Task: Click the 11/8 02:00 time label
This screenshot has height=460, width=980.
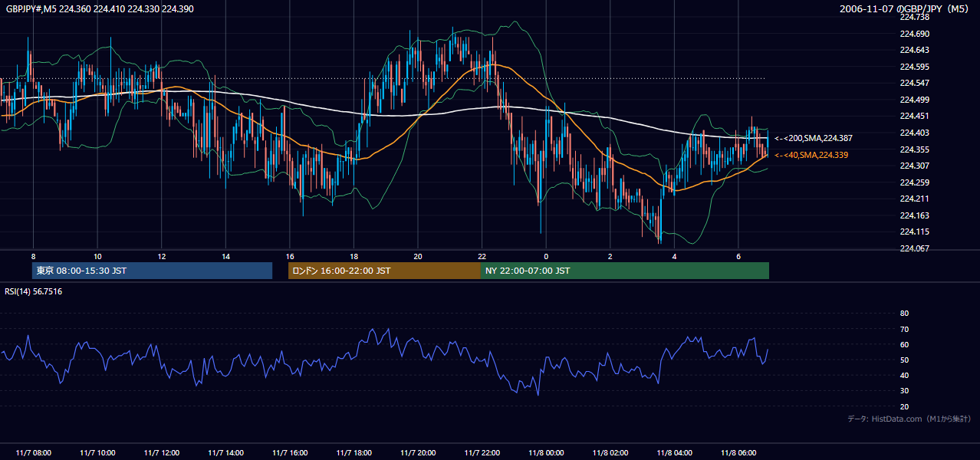Action: tap(610, 453)
